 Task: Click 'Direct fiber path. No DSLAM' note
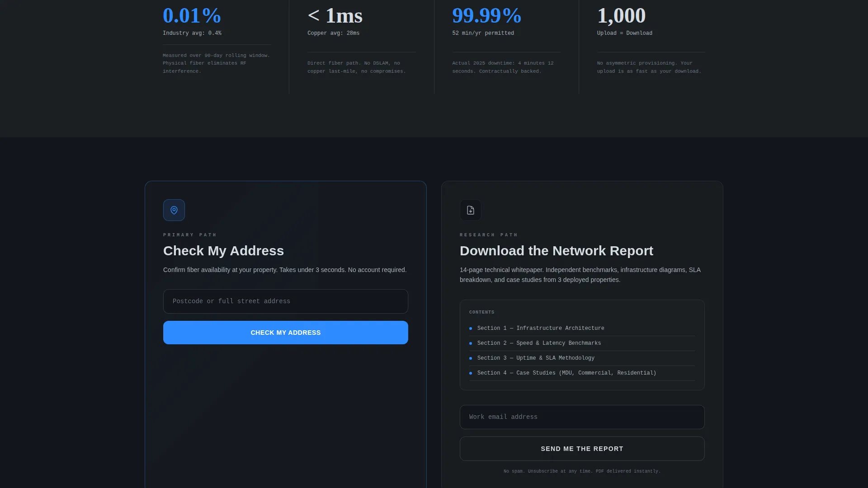[357, 67]
